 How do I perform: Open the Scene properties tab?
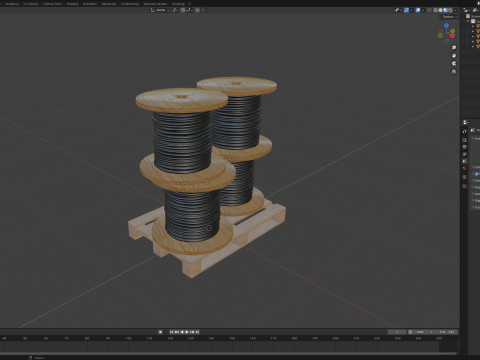click(464, 161)
